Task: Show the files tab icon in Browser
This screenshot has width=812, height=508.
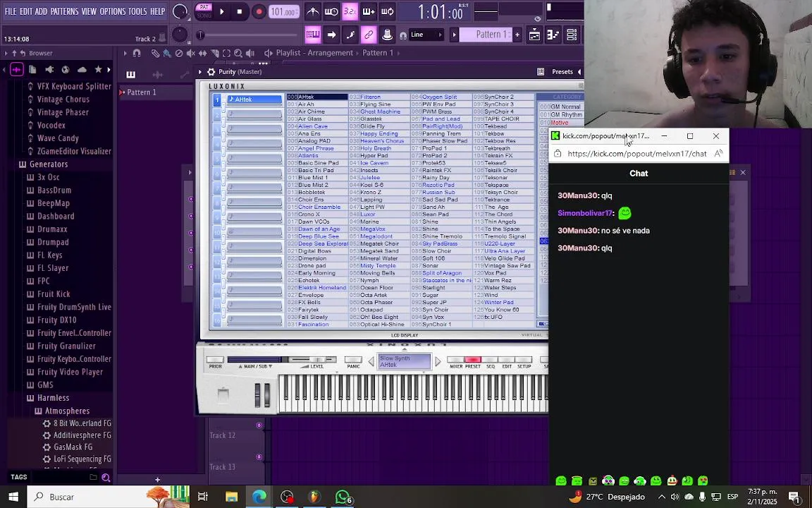Action: [32, 69]
